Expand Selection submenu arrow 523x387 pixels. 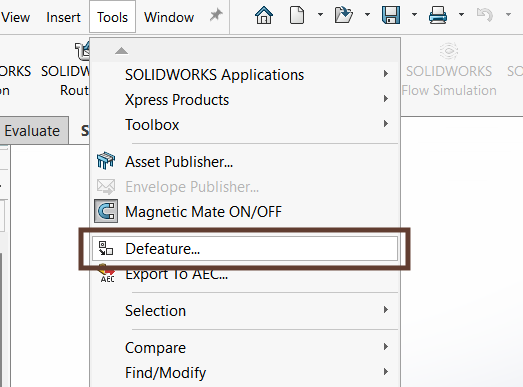click(x=386, y=310)
